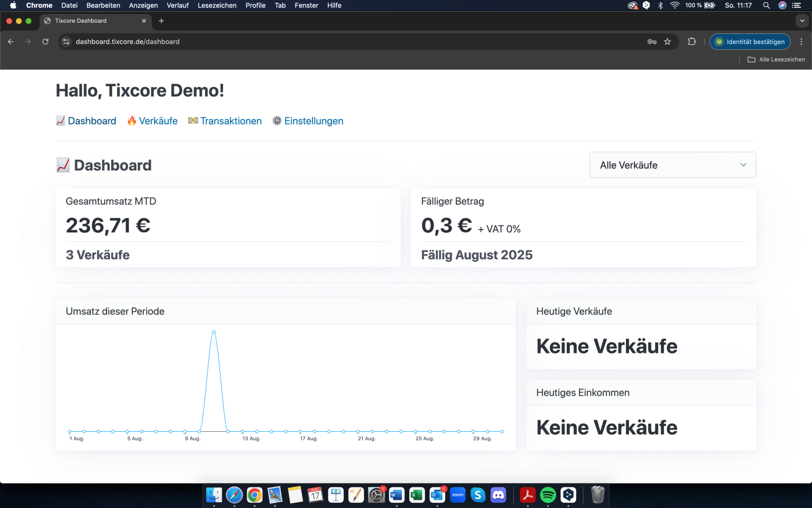
Task: Click the site information icon beside URL
Action: [66, 42]
